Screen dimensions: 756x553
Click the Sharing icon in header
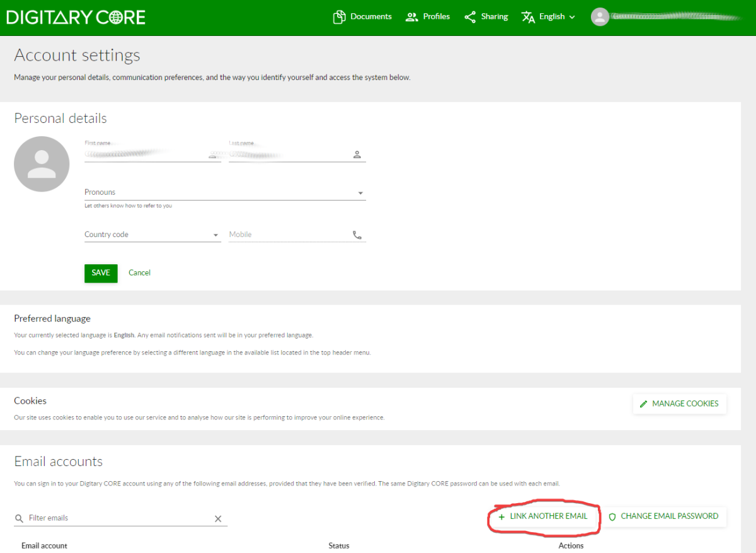[470, 17]
